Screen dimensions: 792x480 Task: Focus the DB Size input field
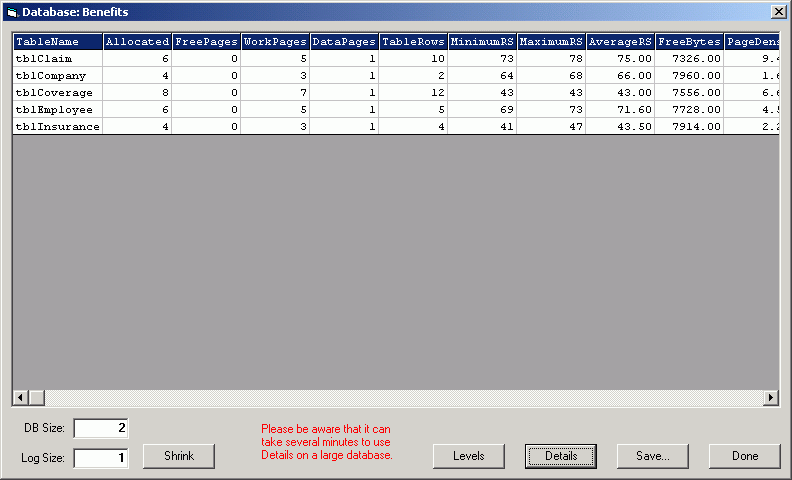tap(101, 428)
